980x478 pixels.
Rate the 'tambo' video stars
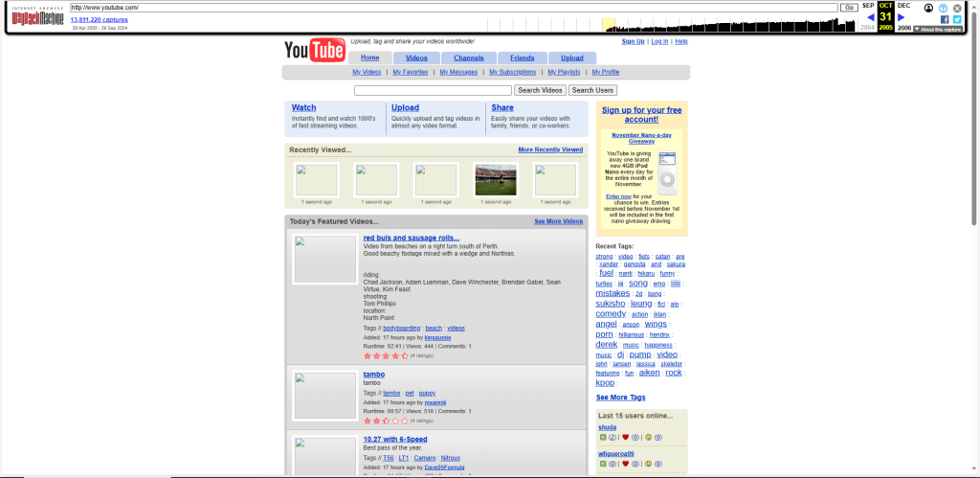[x=386, y=421]
